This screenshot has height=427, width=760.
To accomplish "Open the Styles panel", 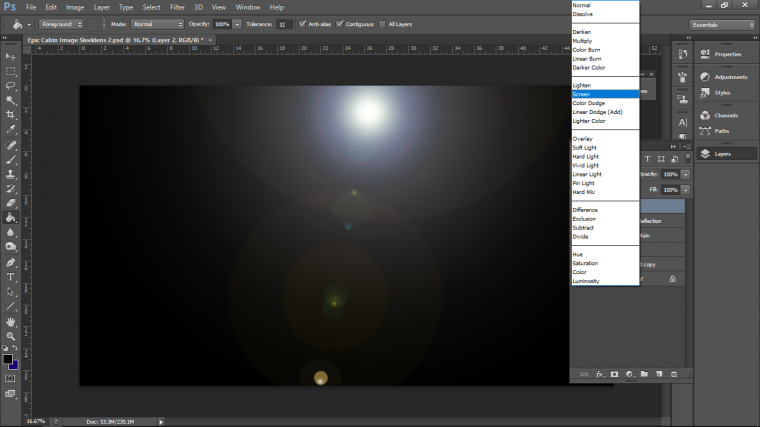I will (x=726, y=93).
